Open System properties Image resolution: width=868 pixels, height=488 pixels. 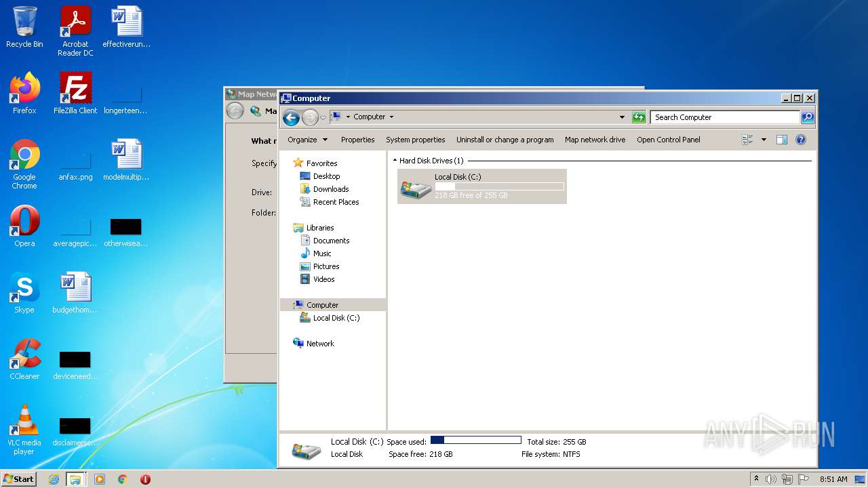[415, 140]
